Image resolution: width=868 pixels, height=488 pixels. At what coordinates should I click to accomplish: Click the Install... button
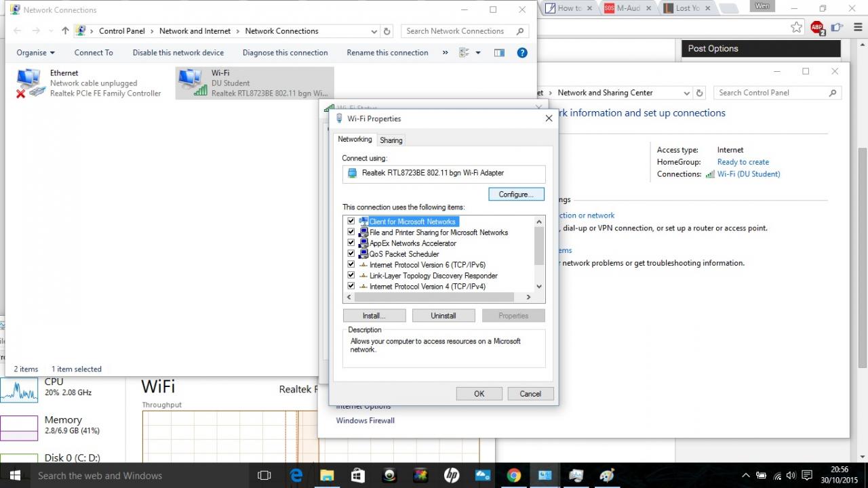[374, 316]
